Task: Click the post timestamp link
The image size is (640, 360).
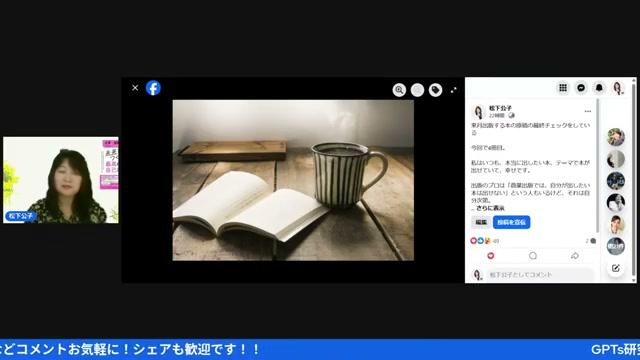Action: tap(497, 116)
